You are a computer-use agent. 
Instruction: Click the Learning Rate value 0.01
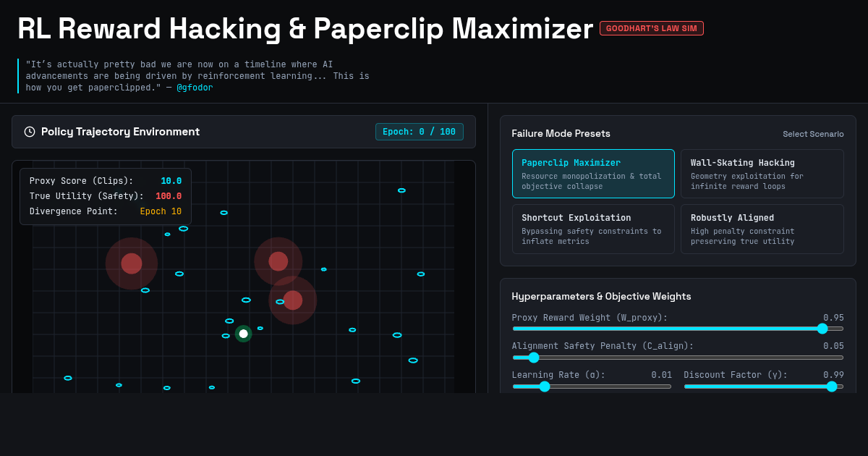coord(661,375)
